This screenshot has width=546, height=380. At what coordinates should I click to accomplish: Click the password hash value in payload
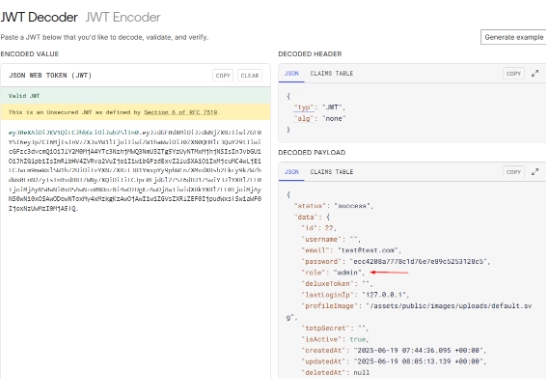tap(419, 261)
